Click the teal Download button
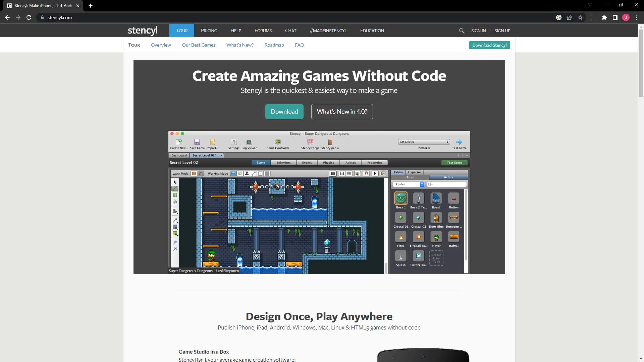644x362 pixels. (284, 112)
